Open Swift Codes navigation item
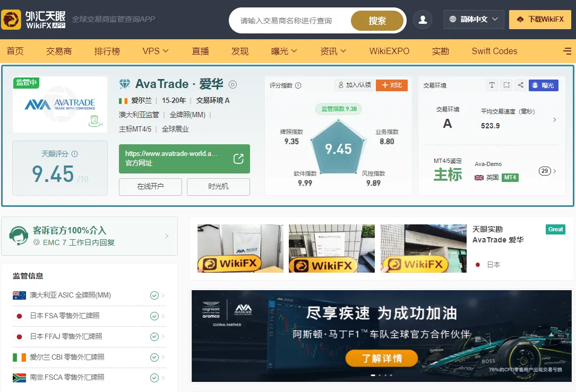 (x=494, y=51)
